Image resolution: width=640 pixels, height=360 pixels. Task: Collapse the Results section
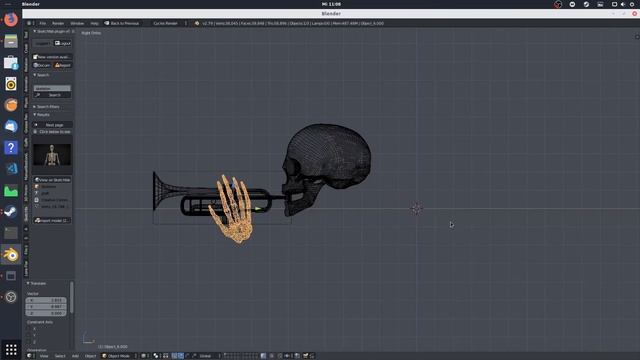click(x=42, y=115)
